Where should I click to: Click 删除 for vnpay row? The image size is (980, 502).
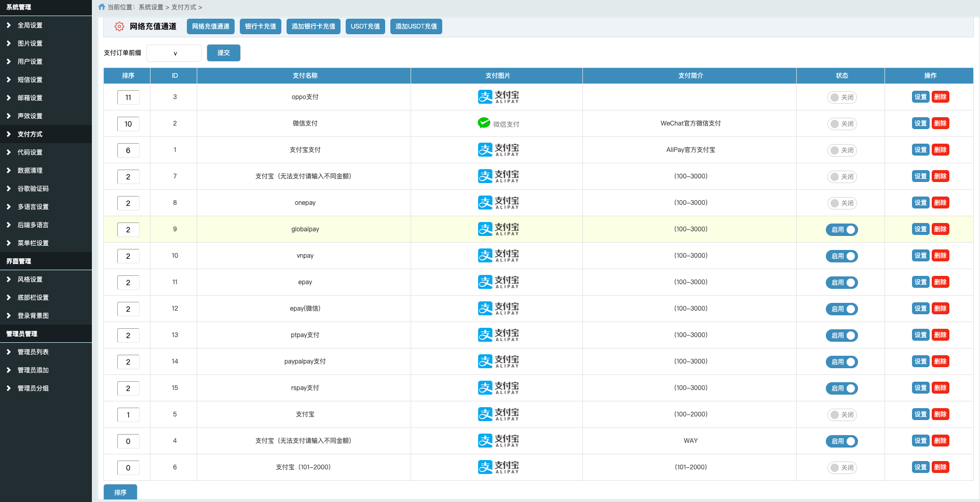(x=941, y=256)
